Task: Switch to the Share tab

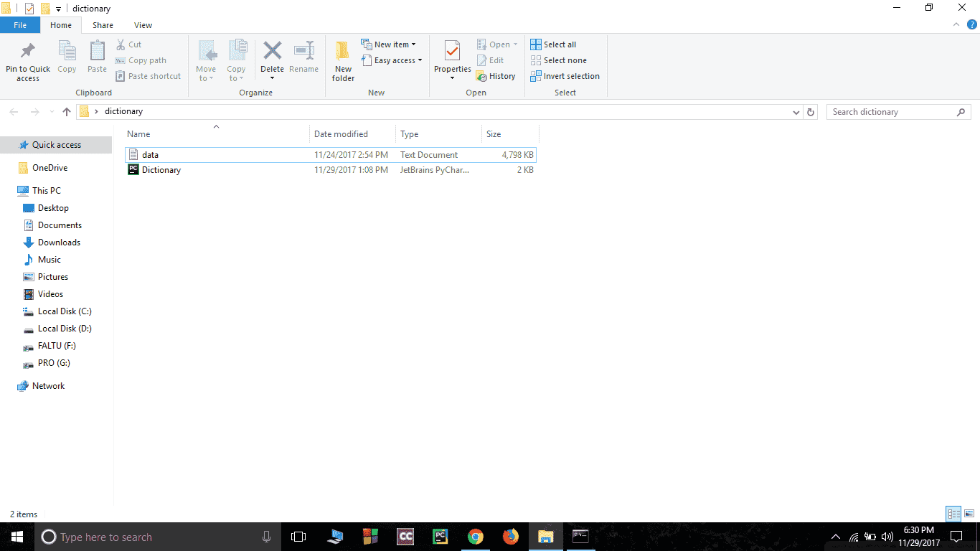Action: coord(103,25)
